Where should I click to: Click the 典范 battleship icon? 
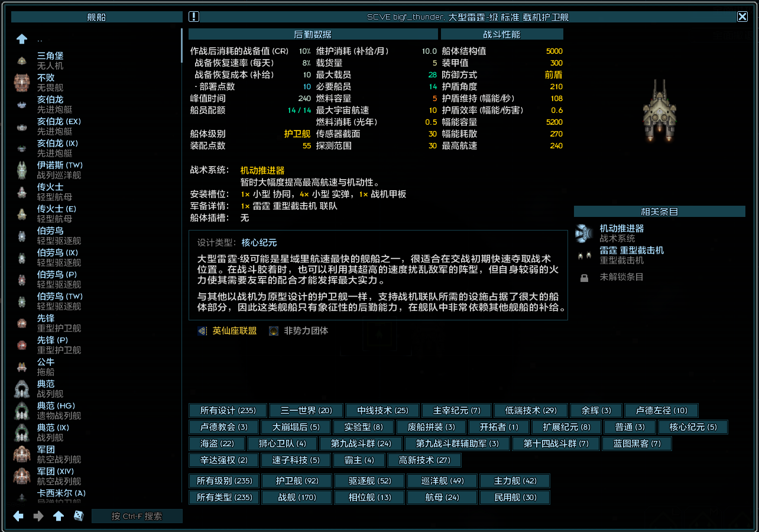(22, 389)
